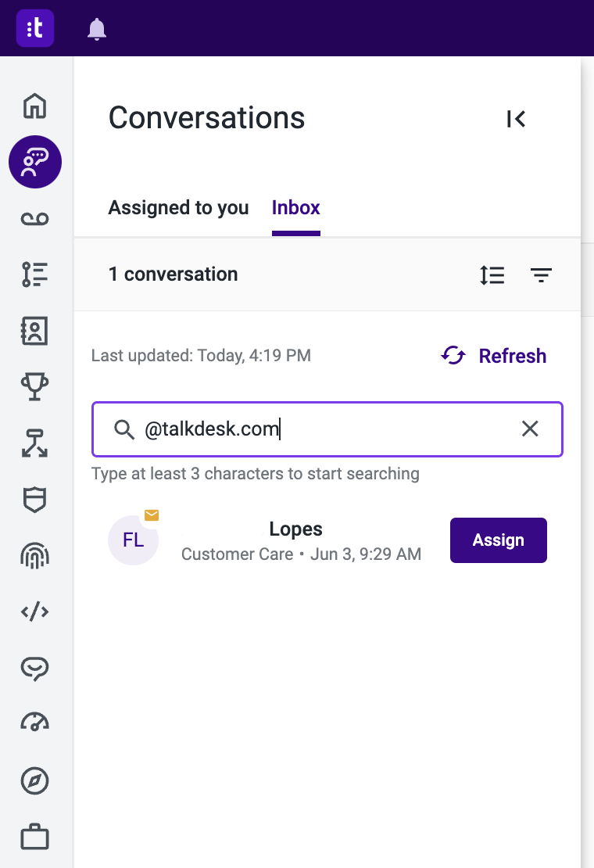Open the Home icon in sidebar
Screen dimensions: 594x868
pos(35,106)
